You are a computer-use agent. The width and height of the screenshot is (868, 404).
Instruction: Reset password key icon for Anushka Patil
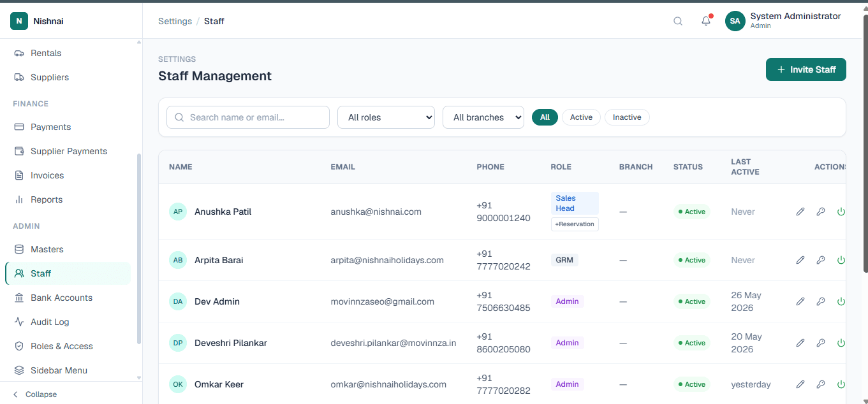click(821, 212)
